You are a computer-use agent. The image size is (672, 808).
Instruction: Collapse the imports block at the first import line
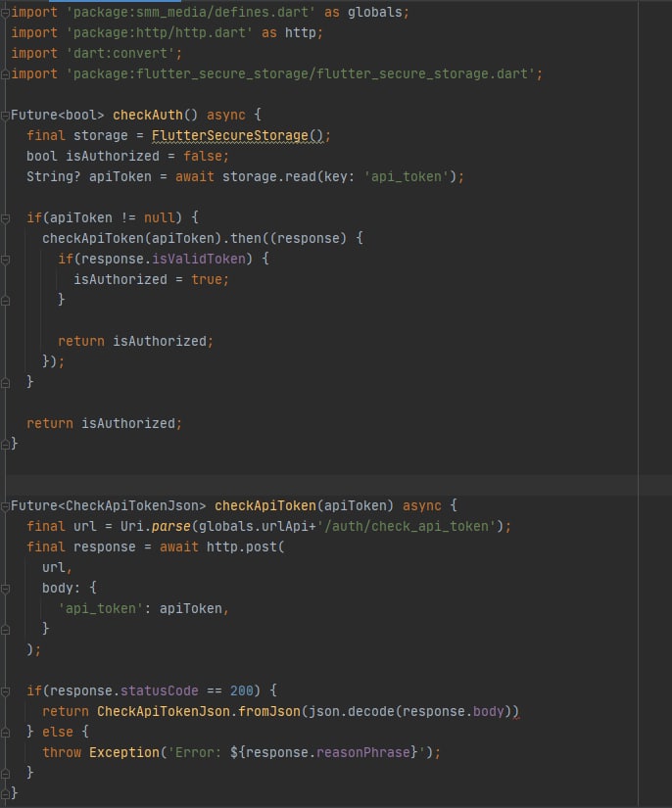point(5,13)
